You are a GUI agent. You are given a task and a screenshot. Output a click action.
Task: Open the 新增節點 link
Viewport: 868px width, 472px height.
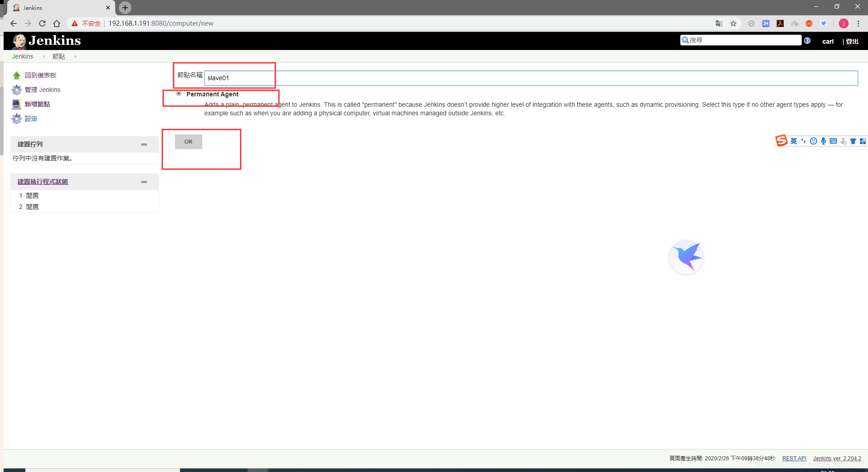pos(37,104)
